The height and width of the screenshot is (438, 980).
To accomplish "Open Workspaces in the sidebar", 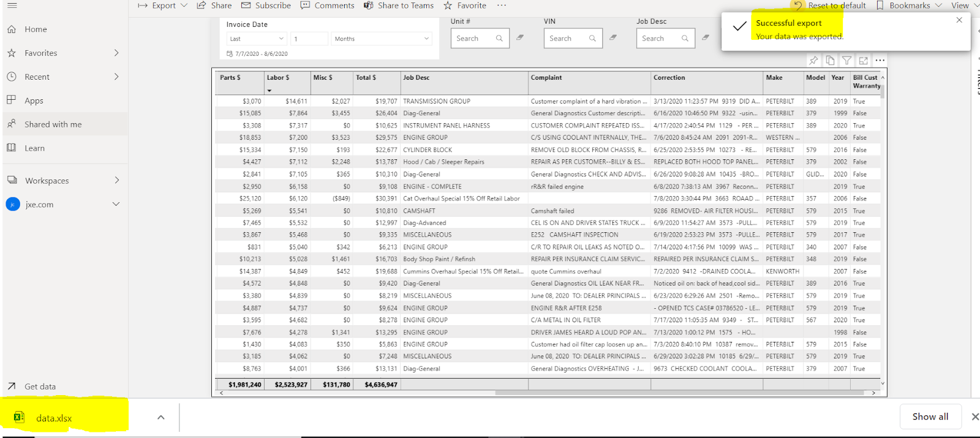I will (x=47, y=181).
